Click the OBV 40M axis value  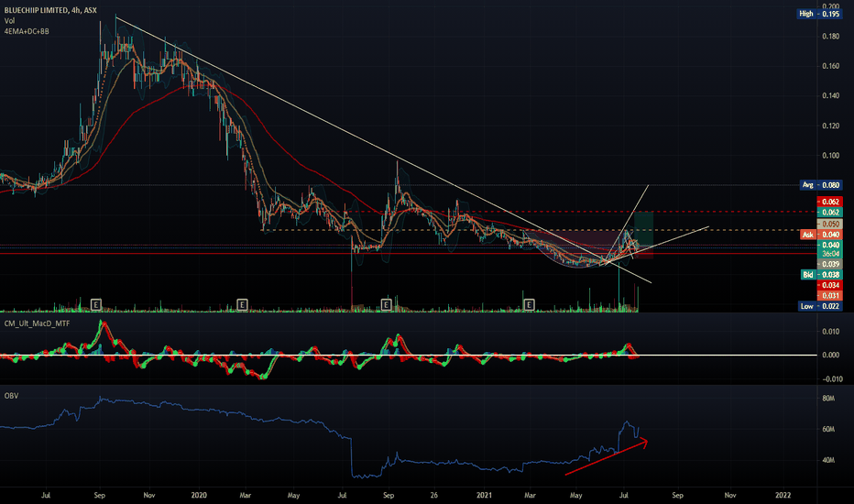click(827, 460)
